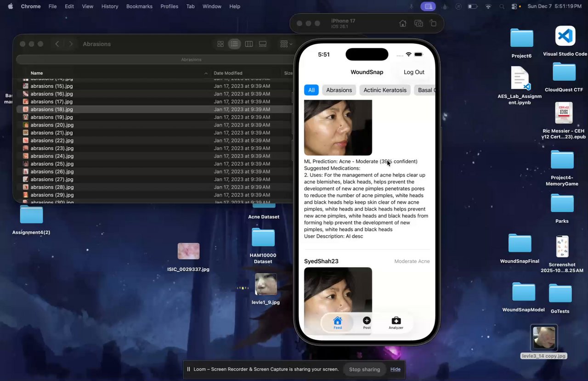This screenshot has height=381, width=588.
Task: Open the Analyzer medical kit tab
Action: click(x=396, y=323)
